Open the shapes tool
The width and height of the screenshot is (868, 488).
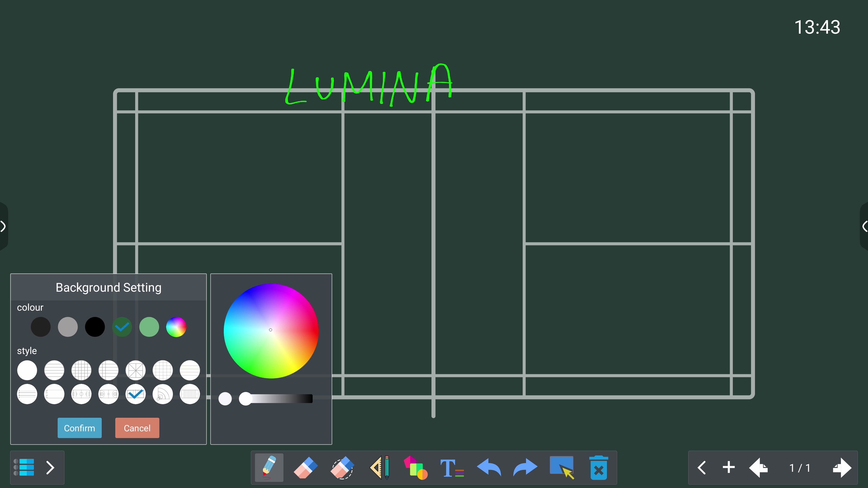(x=415, y=467)
